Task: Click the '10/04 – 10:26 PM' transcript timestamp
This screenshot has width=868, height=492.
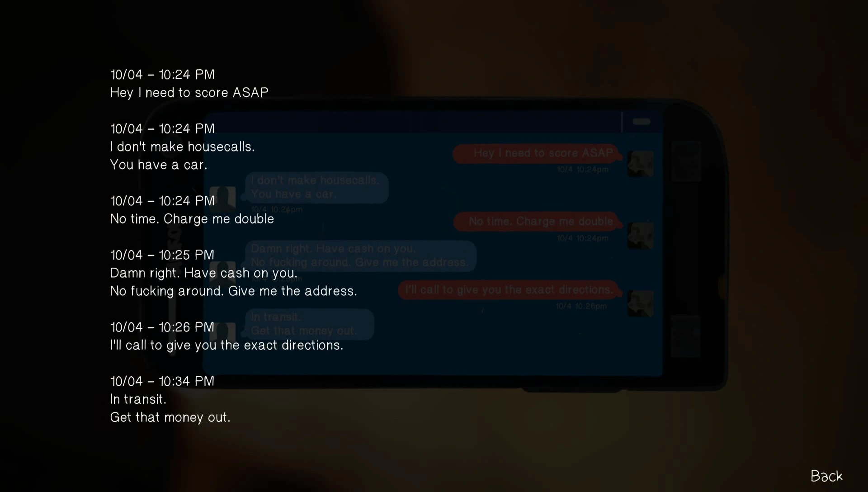Action: 162,327
